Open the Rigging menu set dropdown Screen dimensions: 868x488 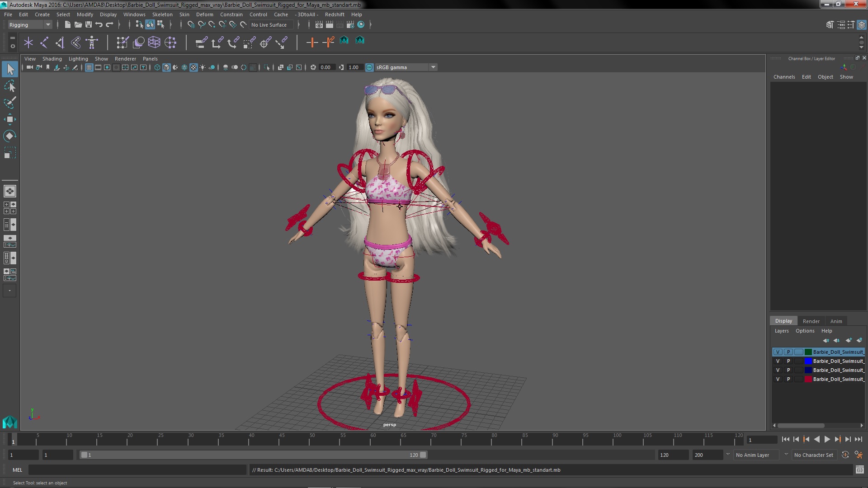[x=30, y=25]
